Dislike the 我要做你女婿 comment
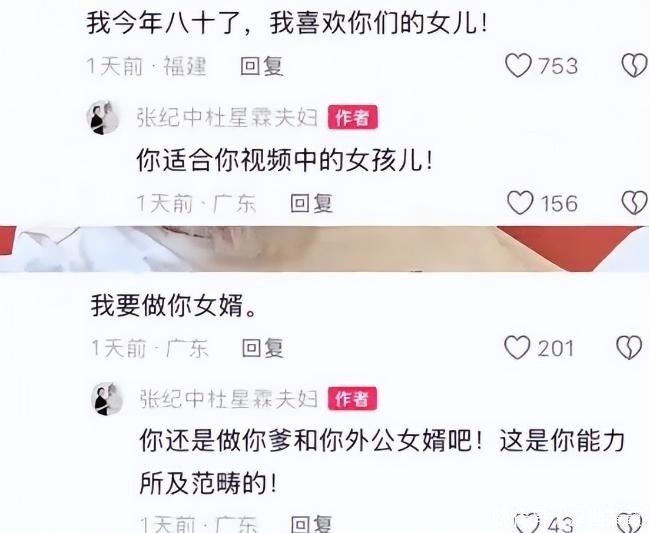The width and height of the screenshot is (649, 533). [x=630, y=347]
